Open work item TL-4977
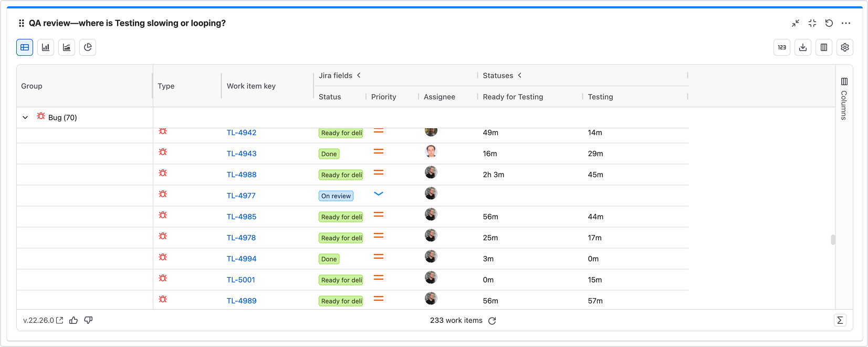 (x=241, y=196)
